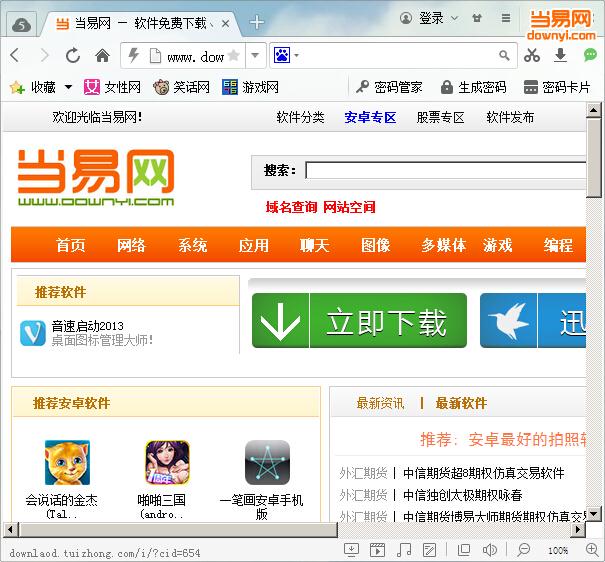
Task: Click the magnifier icon in the search box
Action: (505, 56)
